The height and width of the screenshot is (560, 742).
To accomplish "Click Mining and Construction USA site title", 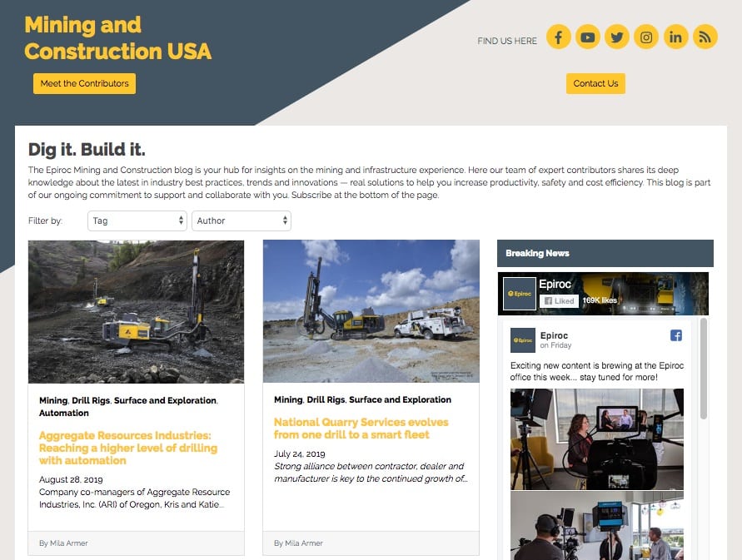I will 117,37.
